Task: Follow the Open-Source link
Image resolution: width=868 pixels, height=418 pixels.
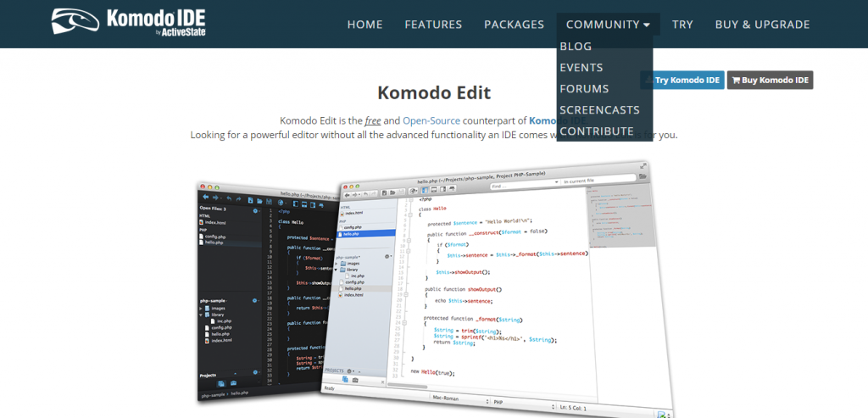Action: click(431, 120)
